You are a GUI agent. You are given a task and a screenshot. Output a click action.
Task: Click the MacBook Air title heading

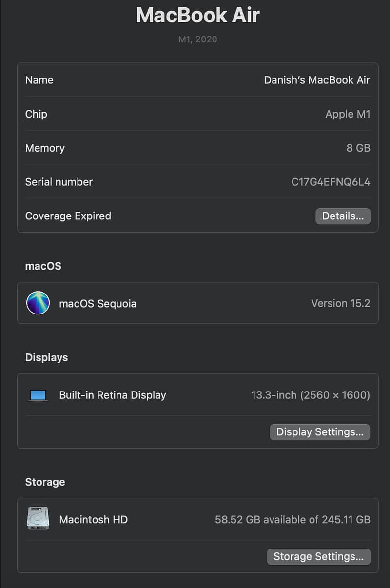(x=197, y=15)
